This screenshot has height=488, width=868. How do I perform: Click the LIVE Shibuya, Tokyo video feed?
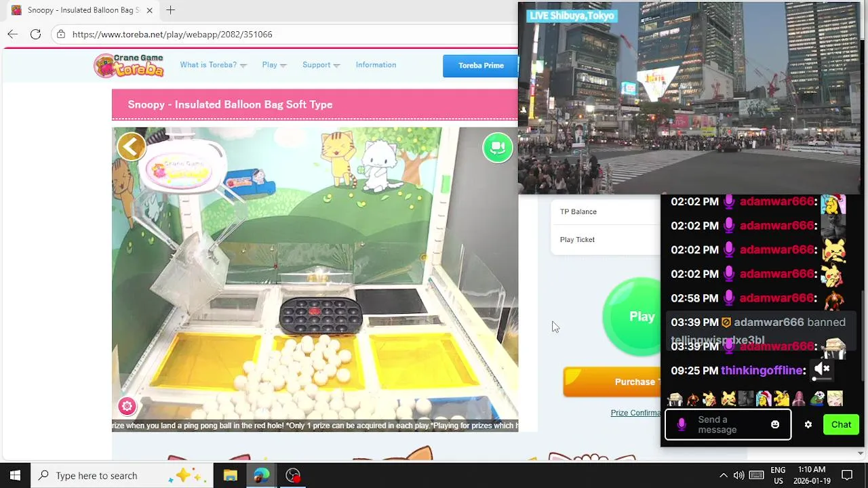(x=690, y=98)
